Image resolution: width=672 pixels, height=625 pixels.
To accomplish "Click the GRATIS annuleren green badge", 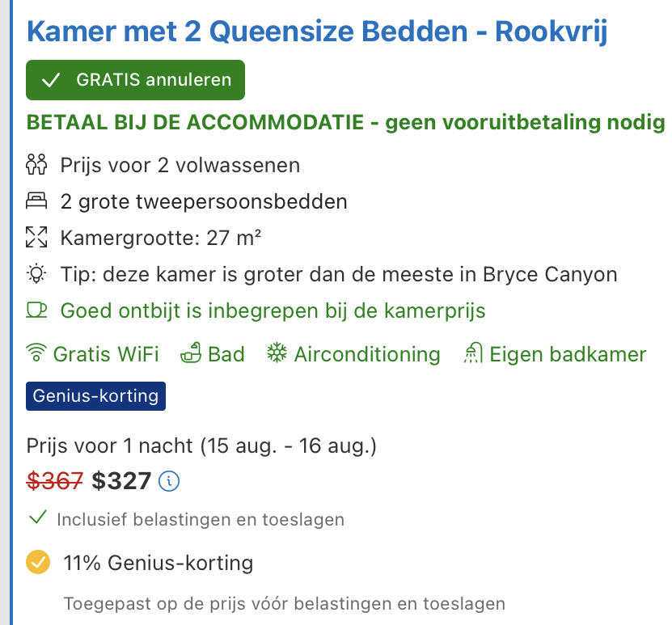I will pyautogui.click(x=135, y=80).
